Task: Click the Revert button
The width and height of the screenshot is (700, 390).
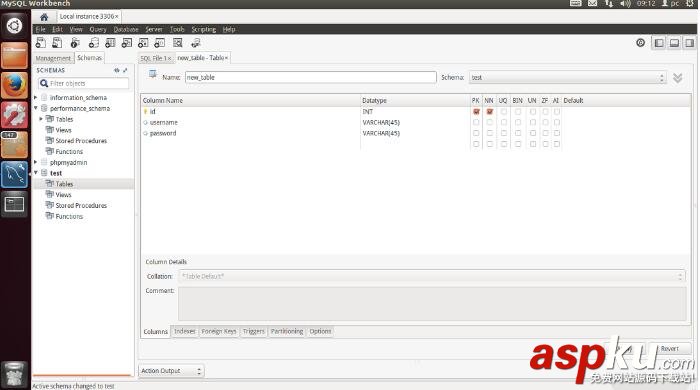Action: [x=669, y=349]
